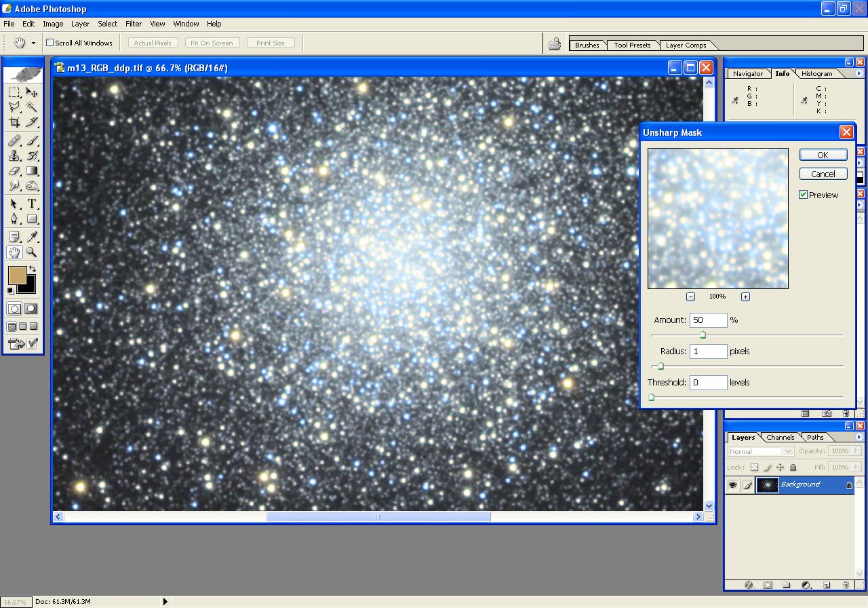The width and height of the screenshot is (868, 608).
Task: Pick the Clone Stamp tool
Action: coord(14,155)
